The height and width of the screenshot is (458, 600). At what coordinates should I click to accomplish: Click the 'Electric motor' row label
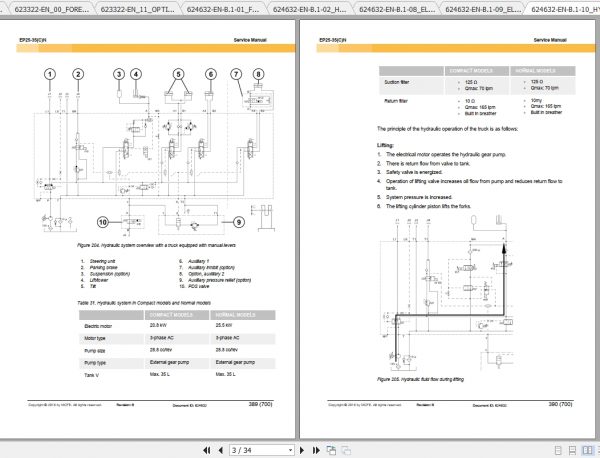tap(98, 326)
